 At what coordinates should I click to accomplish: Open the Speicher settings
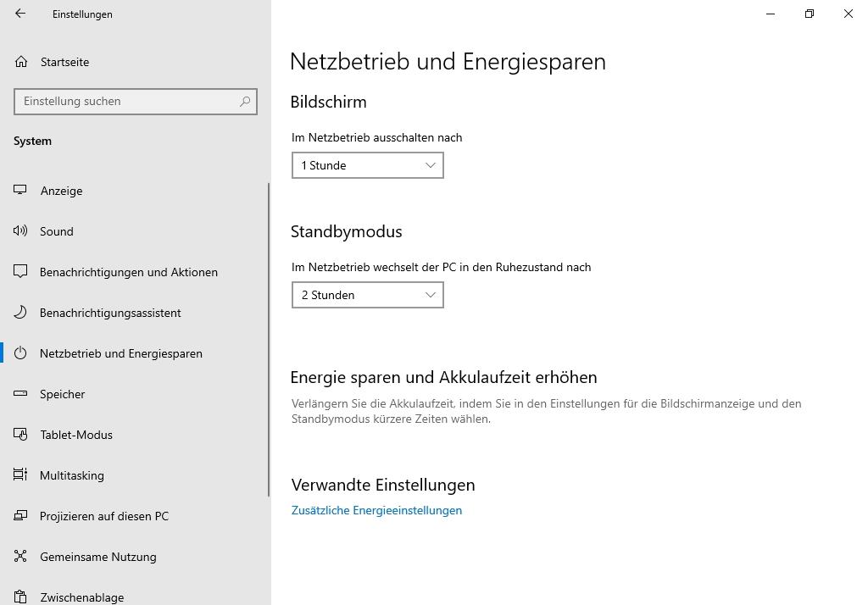pos(134,394)
